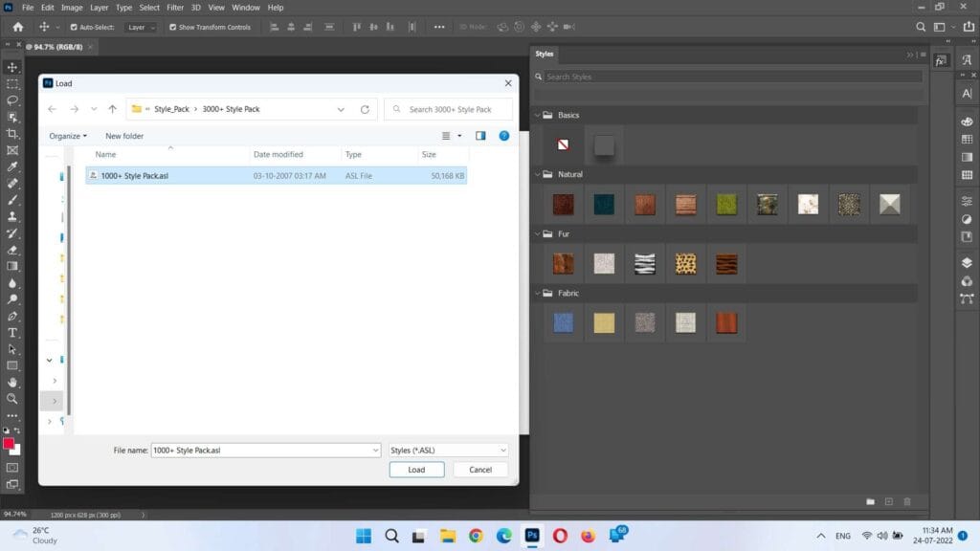980x551 pixels.
Task: Select the Move tool in toolbar
Action: [12, 67]
